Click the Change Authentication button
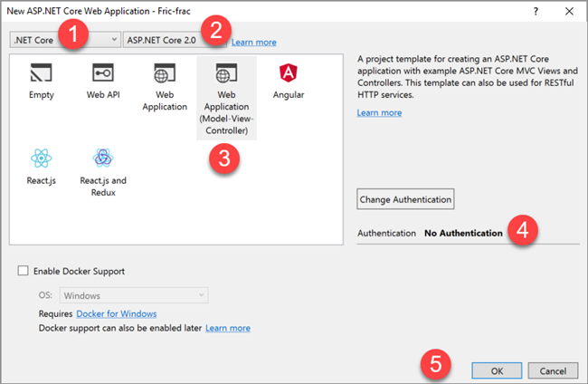Image resolution: width=588 pixels, height=384 pixels. tap(405, 199)
